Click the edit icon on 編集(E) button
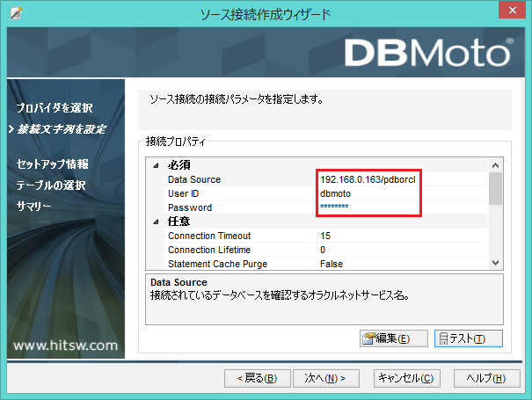Image resolution: width=532 pixels, height=400 pixels. (368, 338)
